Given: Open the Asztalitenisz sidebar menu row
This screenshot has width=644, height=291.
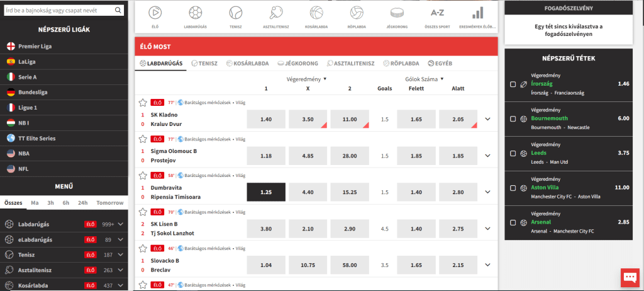Looking at the screenshot, I should pyautogui.click(x=64, y=270).
